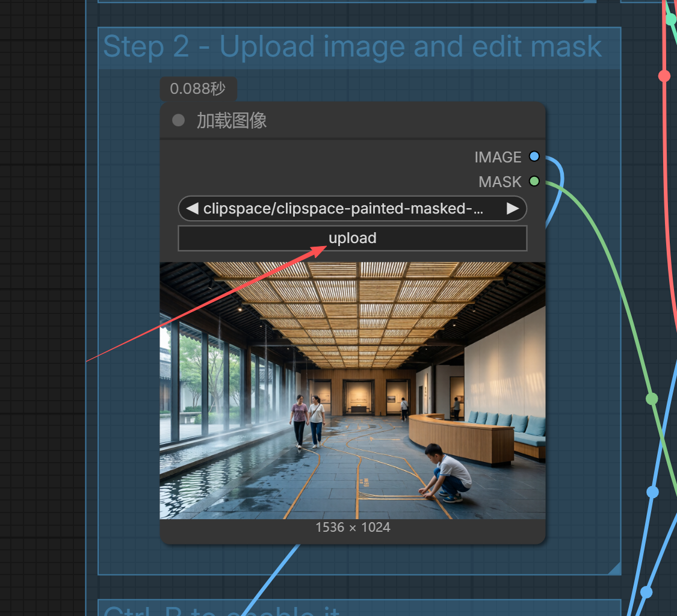Click the Ctrl-B group title at bottom
677x616 pixels.
221,611
